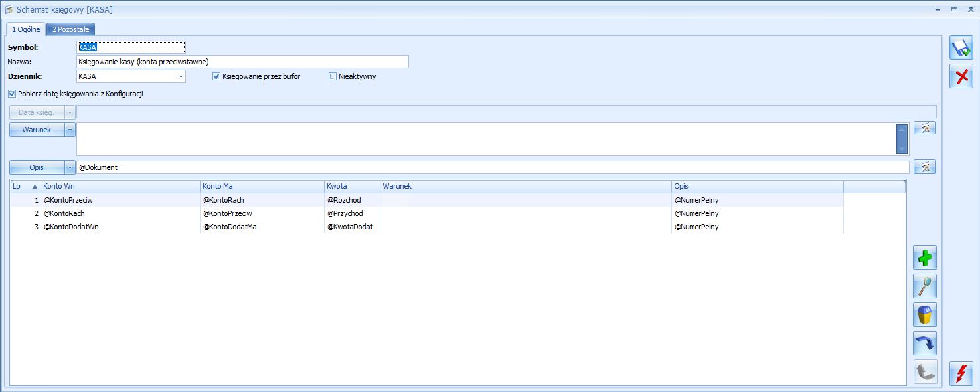The image size is (980, 392).
Task: Switch to the 2 Pozostałe tab
Action: pyautogui.click(x=70, y=29)
